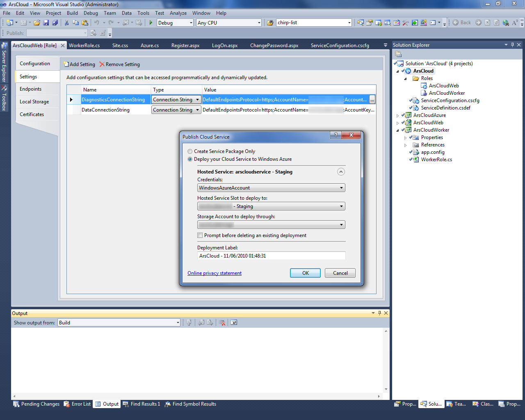The height and width of the screenshot is (420, 525).
Task: Select Deploy your Cloud Service to Windows Azure
Action: pos(190,159)
